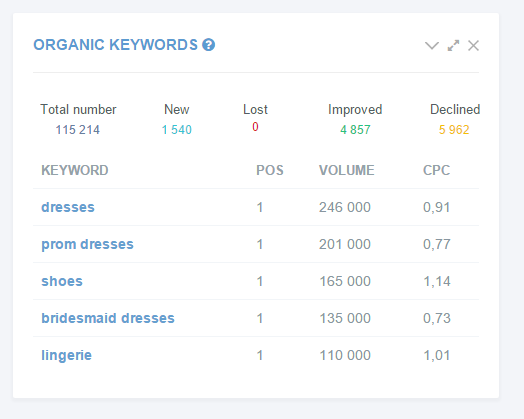Open the 'shoes' keyword link
524x419 pixels.
pos(62,281)
